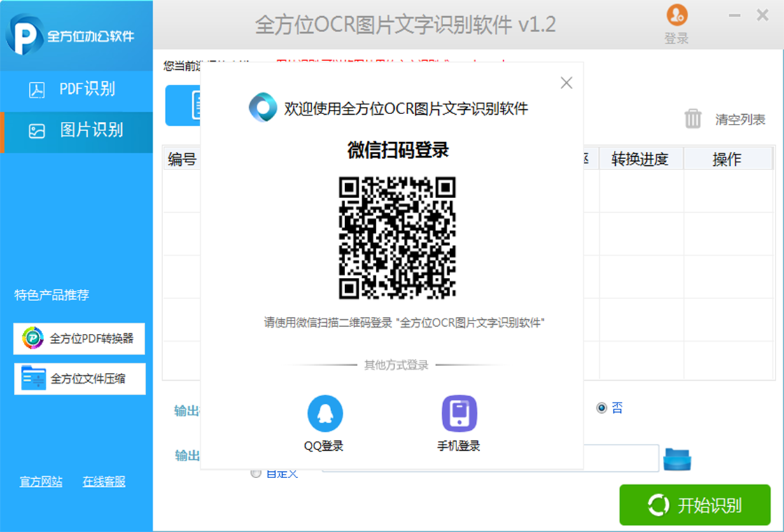Choose QQ登录 penguin icon
The image size is (784, 532).
tap(325, 414)
